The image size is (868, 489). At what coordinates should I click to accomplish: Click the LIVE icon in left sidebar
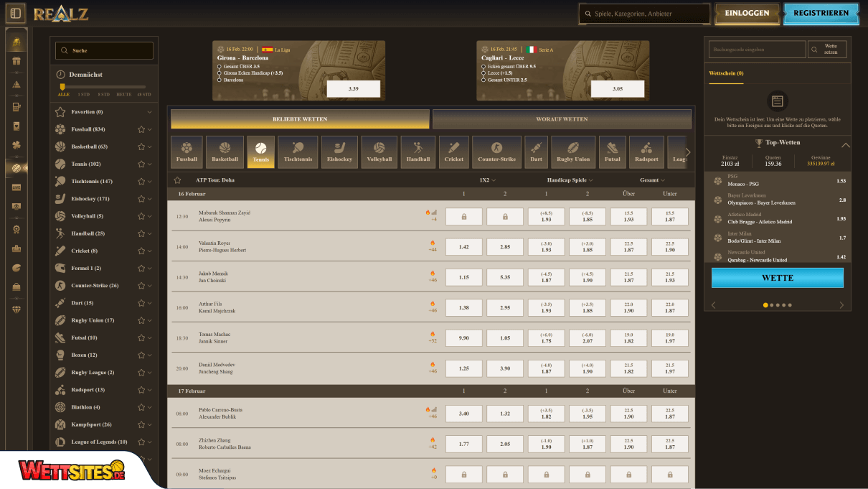coord(16,187)
